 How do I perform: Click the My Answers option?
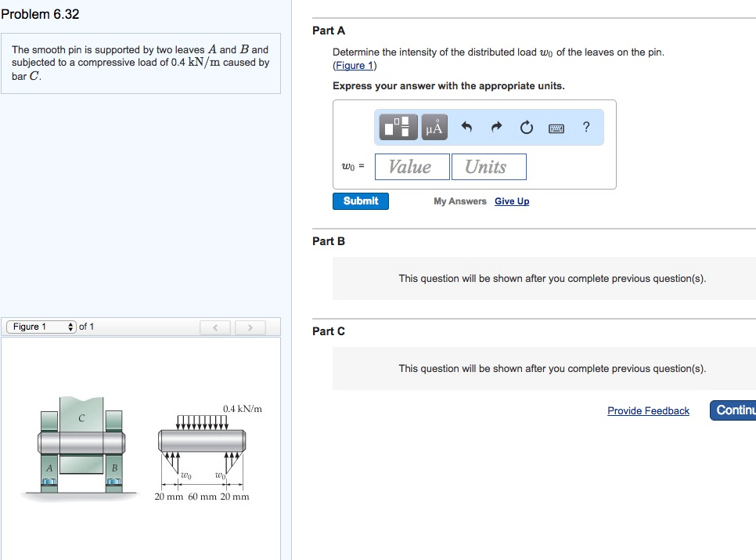coord(459,201)
